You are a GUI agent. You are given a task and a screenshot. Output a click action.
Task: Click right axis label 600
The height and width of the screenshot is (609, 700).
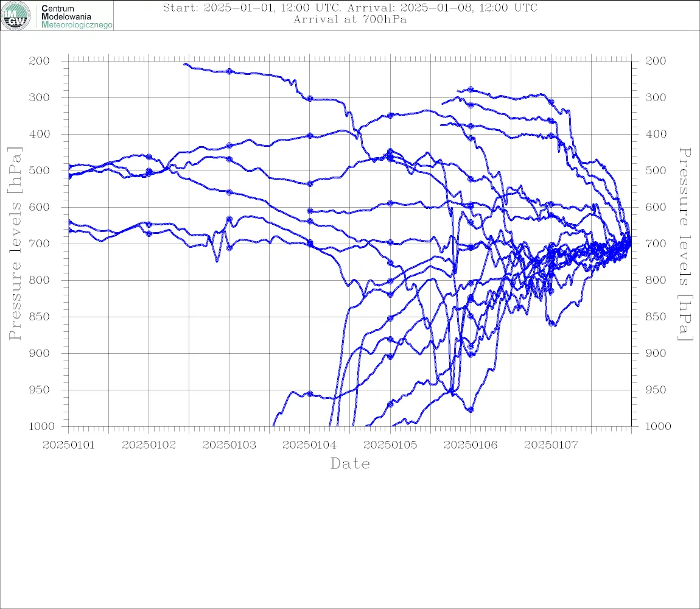click(x=656, y=207)
